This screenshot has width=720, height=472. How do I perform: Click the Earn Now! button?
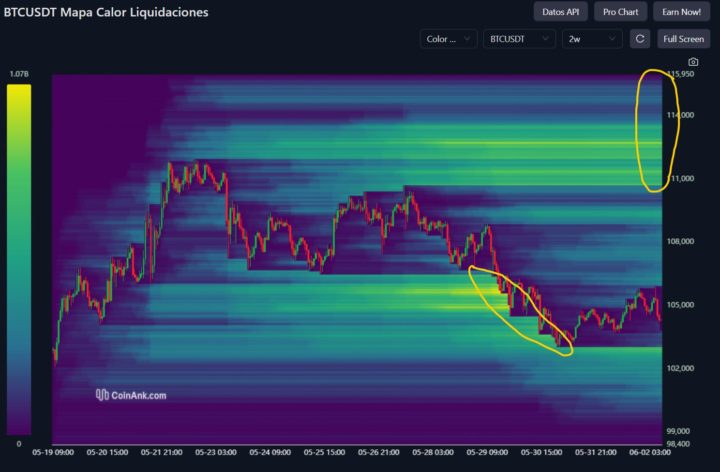(x=681, y=12)
